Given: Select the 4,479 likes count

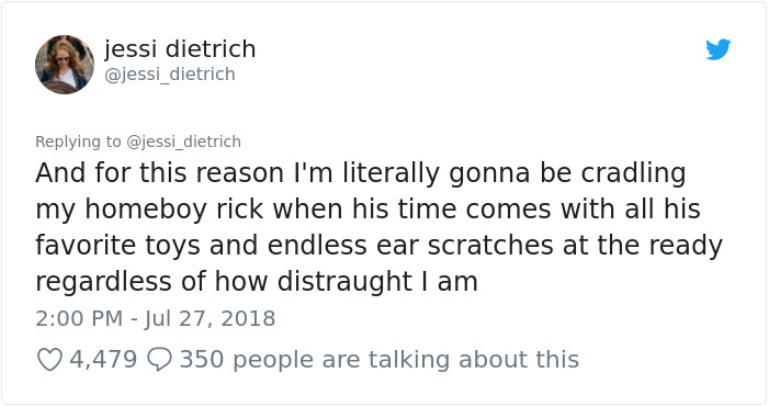Looking at the screenshot, I should (x=103, y=359).
